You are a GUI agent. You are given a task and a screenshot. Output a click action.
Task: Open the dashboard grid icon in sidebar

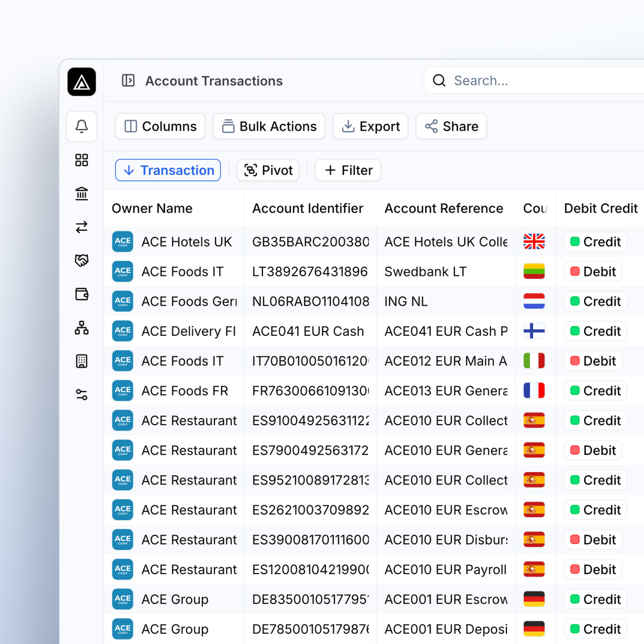(82, 160)
